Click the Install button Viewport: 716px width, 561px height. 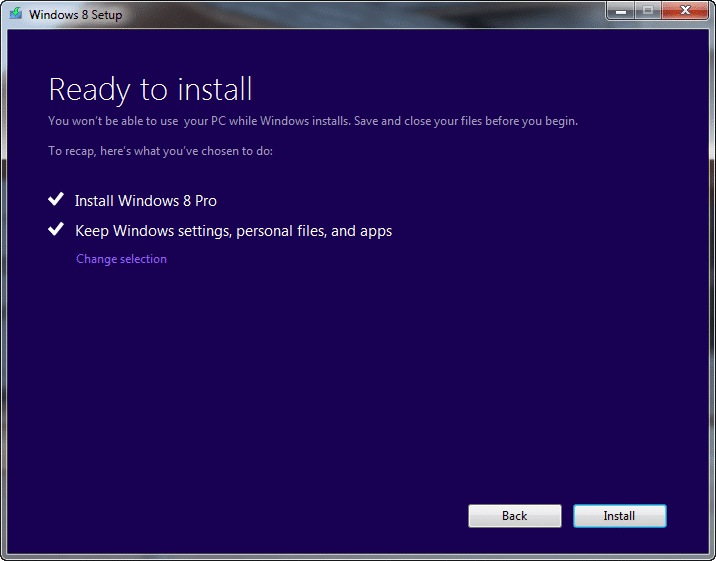620,516
